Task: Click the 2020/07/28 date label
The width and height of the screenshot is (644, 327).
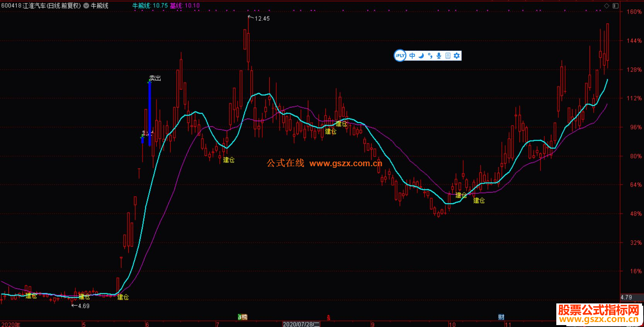Action: pyautogui.click(x=301, y=324)
